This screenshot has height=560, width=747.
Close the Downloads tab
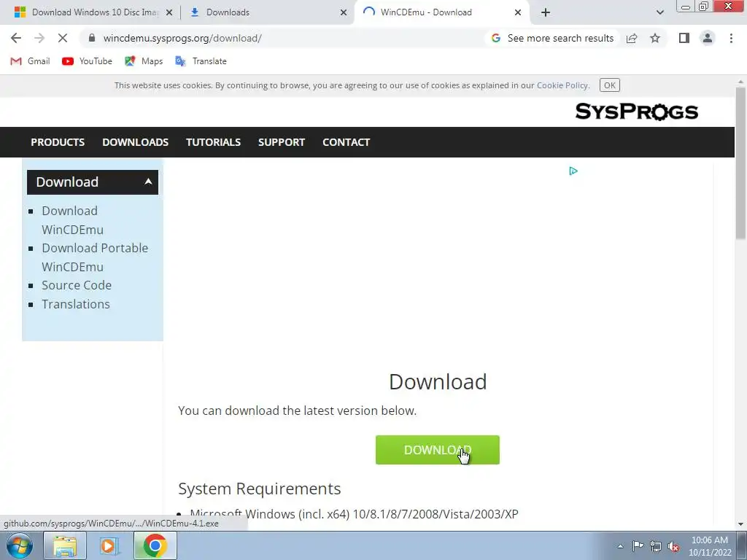[x=344, y=12]
